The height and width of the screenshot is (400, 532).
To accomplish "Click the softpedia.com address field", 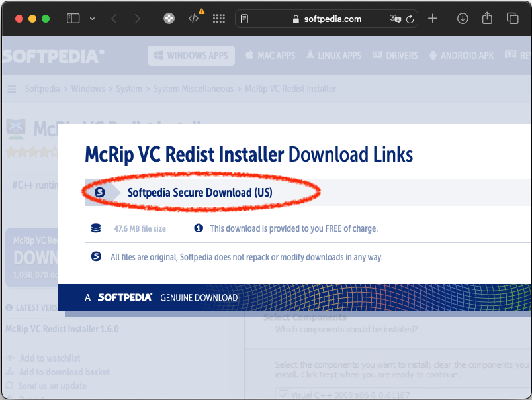I will point(326,19).
